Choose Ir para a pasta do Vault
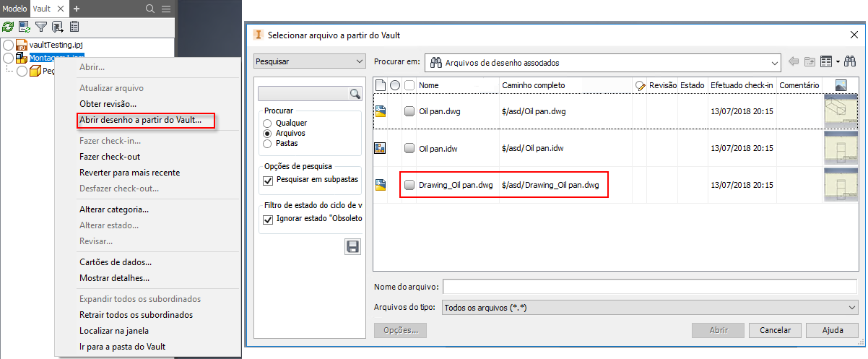The width and height of the screenshot is (868, 359). click(122, 347)
